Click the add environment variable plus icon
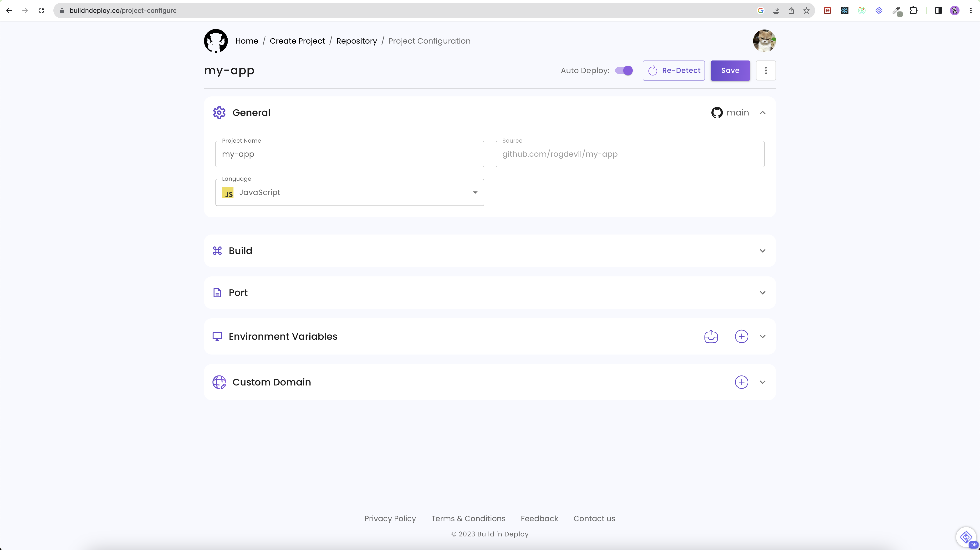 (x=741, y=336)
